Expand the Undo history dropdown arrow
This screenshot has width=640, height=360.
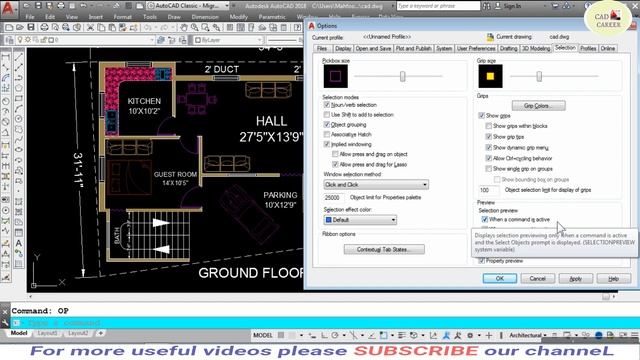156,27
